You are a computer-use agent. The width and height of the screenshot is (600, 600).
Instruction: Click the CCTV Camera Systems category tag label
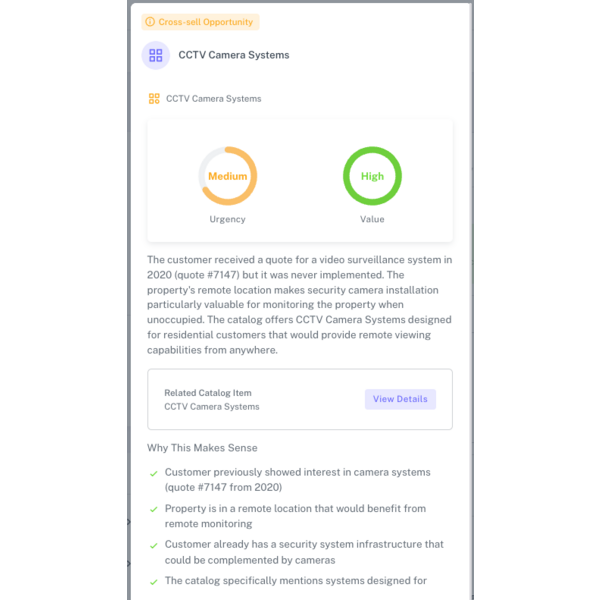click(213, 99)
